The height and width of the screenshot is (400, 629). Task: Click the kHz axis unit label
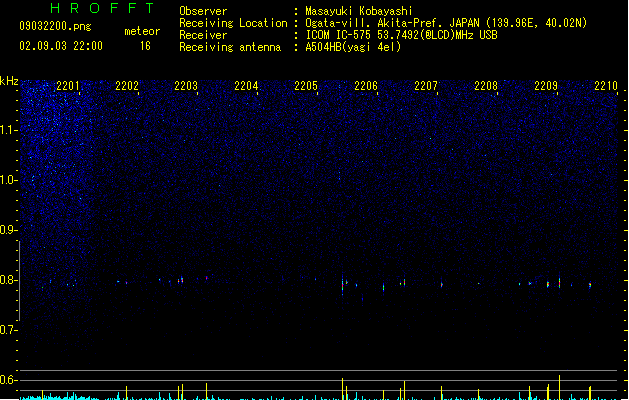coord(9,81)
